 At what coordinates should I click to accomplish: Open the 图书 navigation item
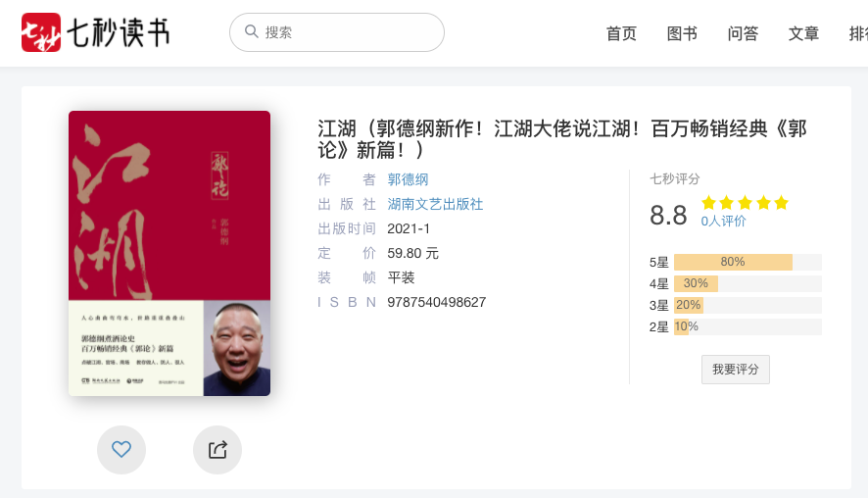[682, 33]
